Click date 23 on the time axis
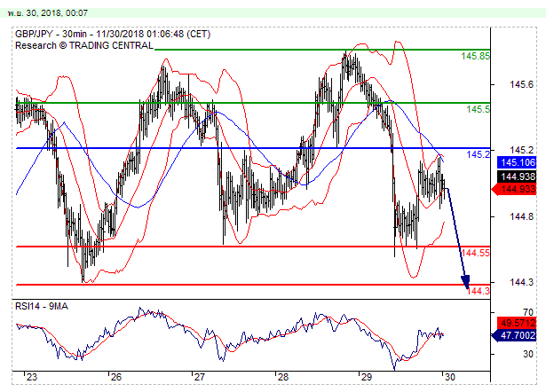Image resolution: width=546 pixels, height=392 pixels. click(x=32, y=376)
